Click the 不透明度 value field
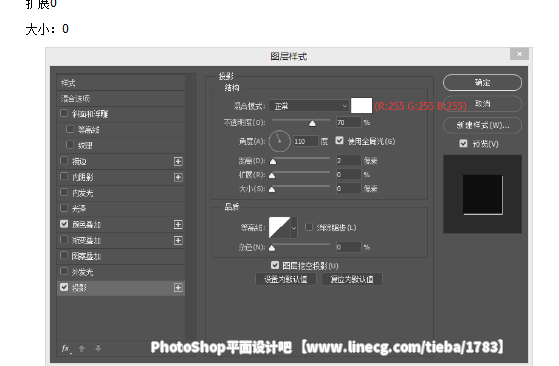559x366 pixels. (349, 123)
